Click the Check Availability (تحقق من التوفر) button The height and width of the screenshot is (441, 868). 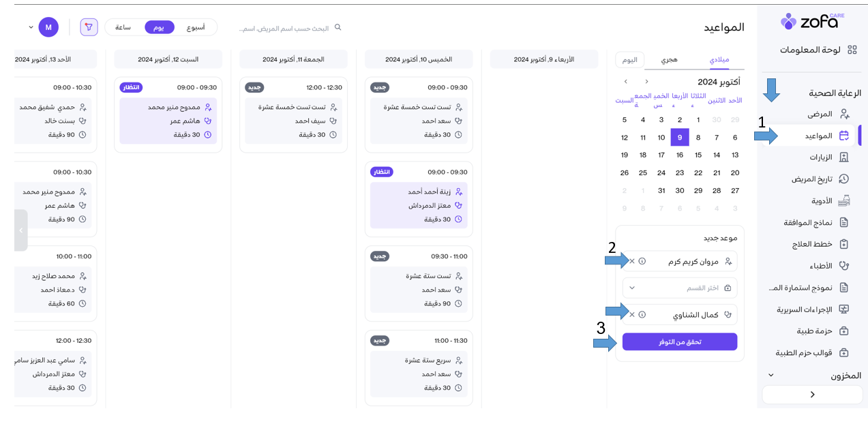(x=679, y=341)
